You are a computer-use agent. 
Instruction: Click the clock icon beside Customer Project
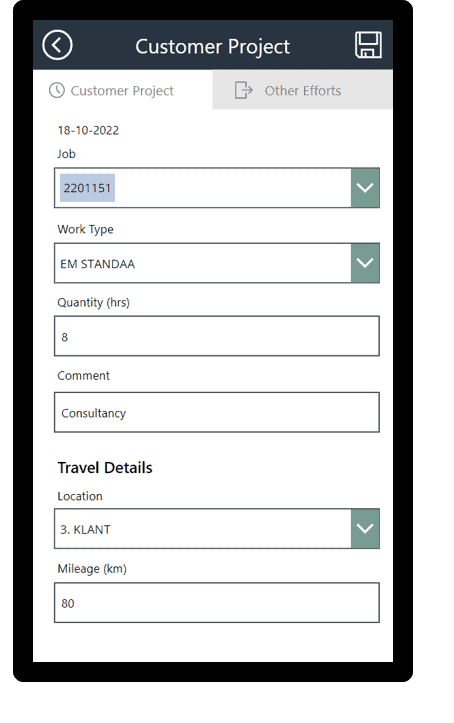tap(57, 90)
